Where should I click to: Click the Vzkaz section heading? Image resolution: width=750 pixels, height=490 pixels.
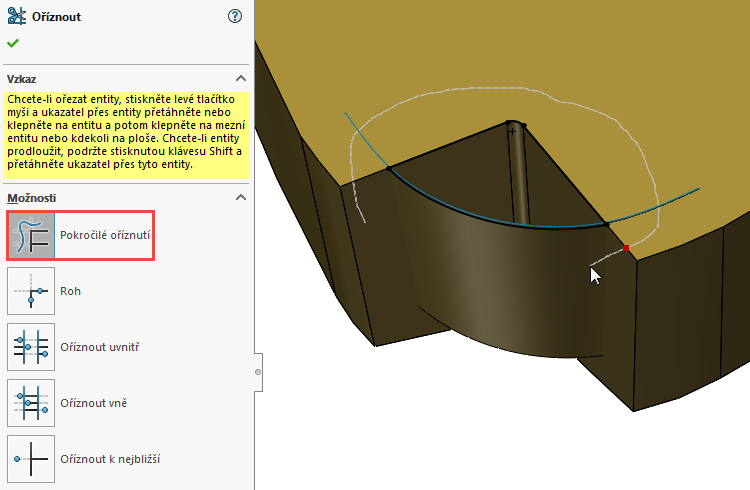pos(22,79)
